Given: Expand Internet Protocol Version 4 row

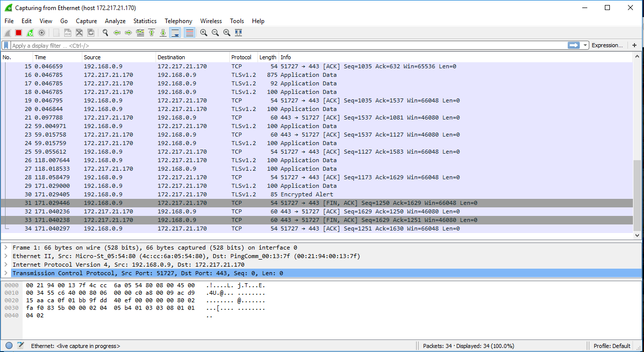Looking at the screenshot, I should [6, 265].
